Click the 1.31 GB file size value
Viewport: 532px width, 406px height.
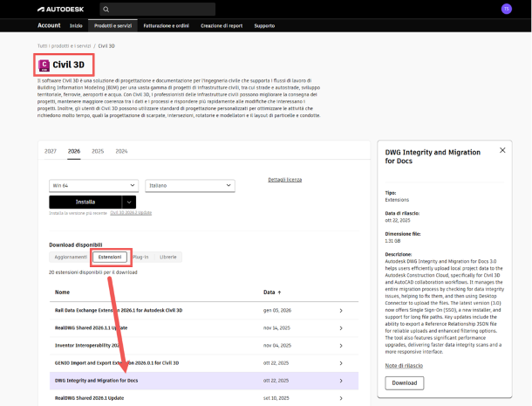click(392, 241)
